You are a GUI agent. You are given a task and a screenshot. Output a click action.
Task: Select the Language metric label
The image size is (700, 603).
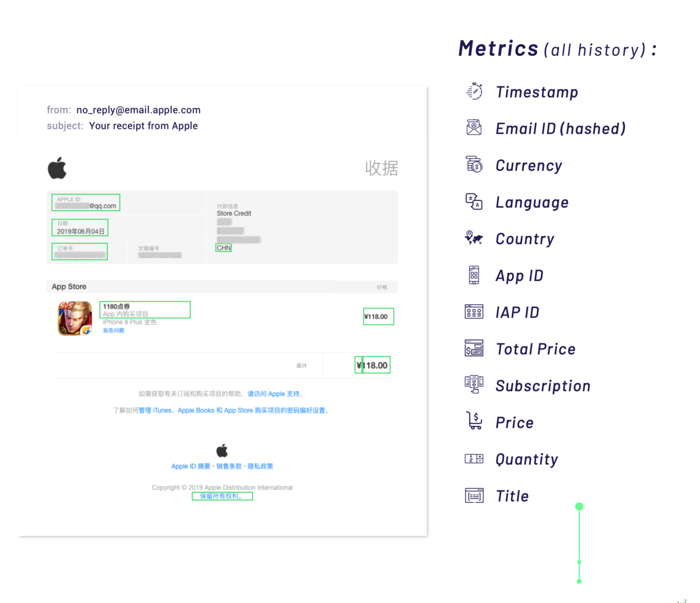click(532, 203)
